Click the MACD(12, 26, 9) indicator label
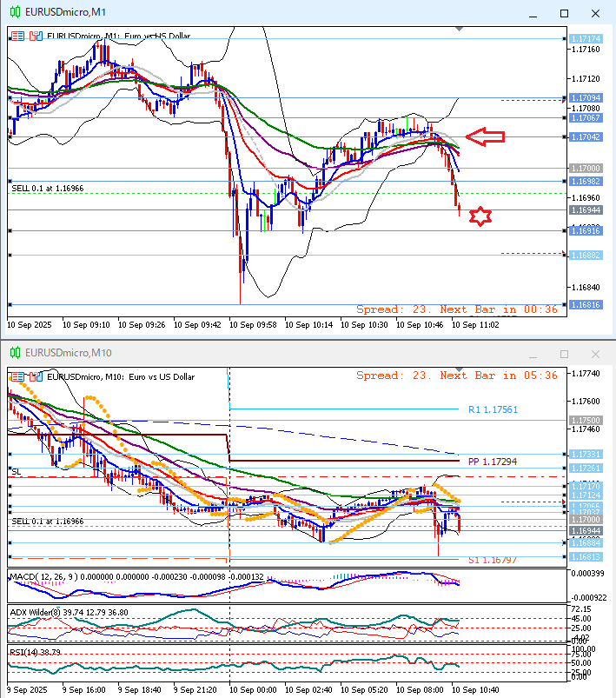The height and width of the screenshot is (698, 616). [x=40, y=576]
